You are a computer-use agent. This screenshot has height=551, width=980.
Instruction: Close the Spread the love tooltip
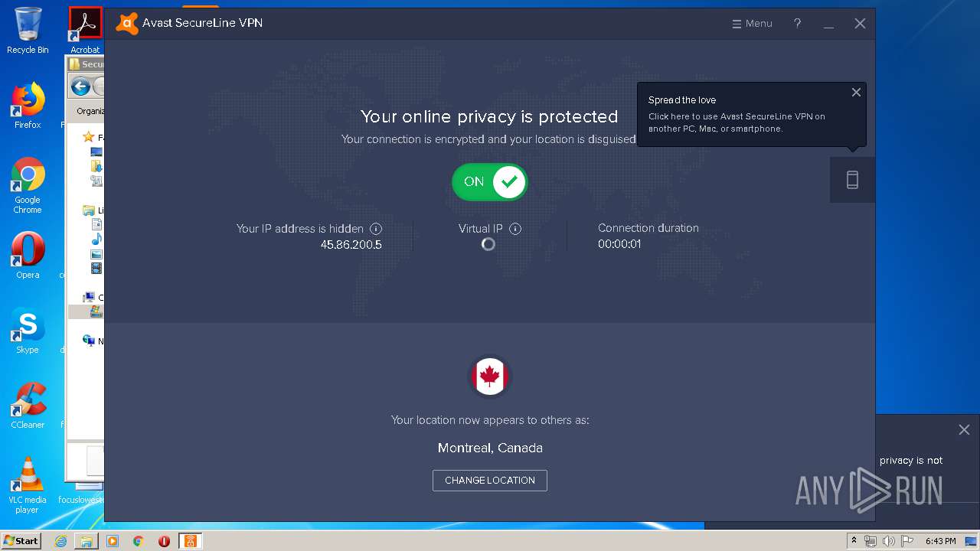tap(856, 93)
